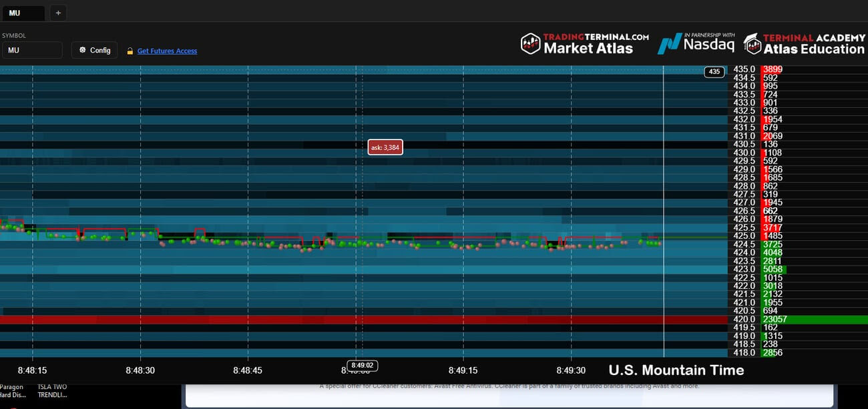Viewport: 868px width, 409px height.
Task: Click the red ask: 3,384 tooltip
Action: tap(385, 147)
